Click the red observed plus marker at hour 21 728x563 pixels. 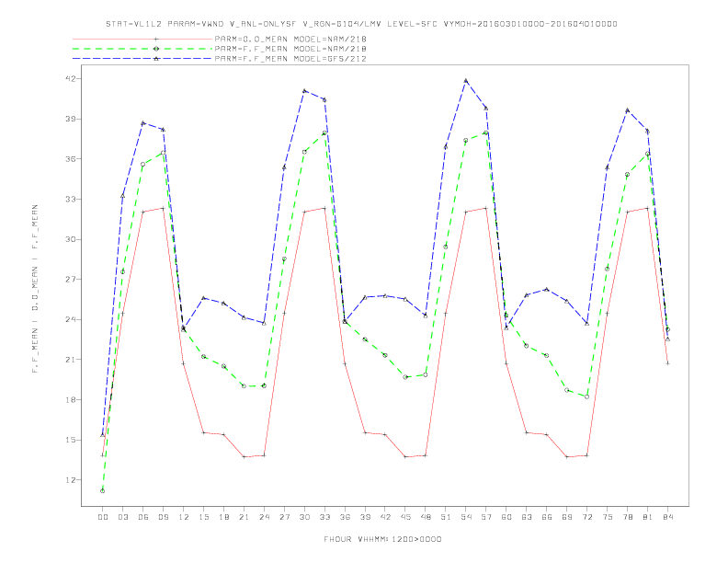[244, 457]
